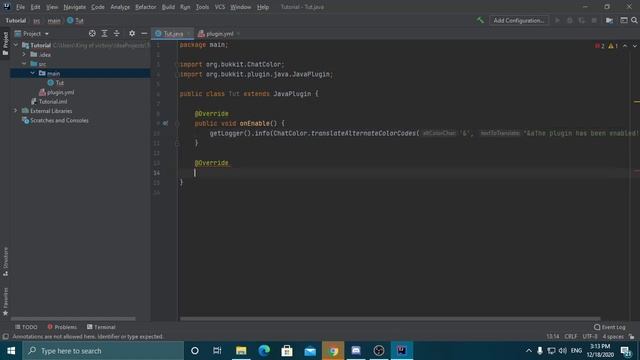Select Tutorial.iml file in project tree
Viewport: 640px width, 360px height.
(49, 102)
